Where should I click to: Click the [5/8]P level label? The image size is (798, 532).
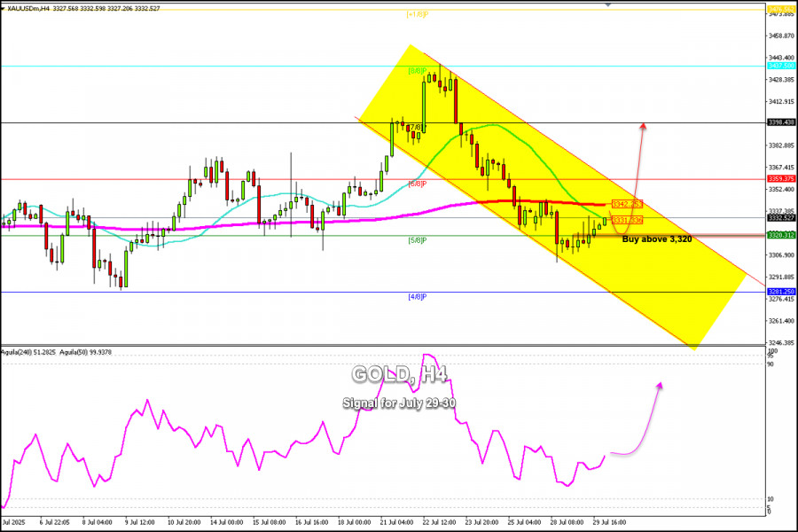click(x=417, y=240)
